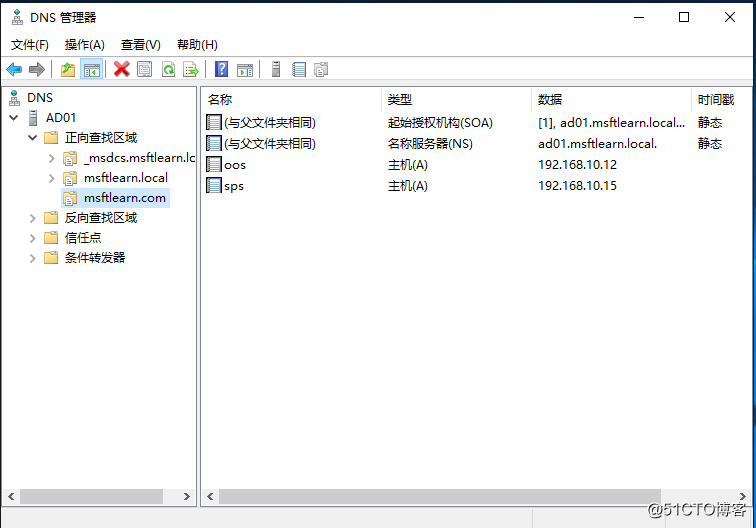Minimize the DNS Manager window
Viewport: 756px width, 528px height.
[639, 17]
